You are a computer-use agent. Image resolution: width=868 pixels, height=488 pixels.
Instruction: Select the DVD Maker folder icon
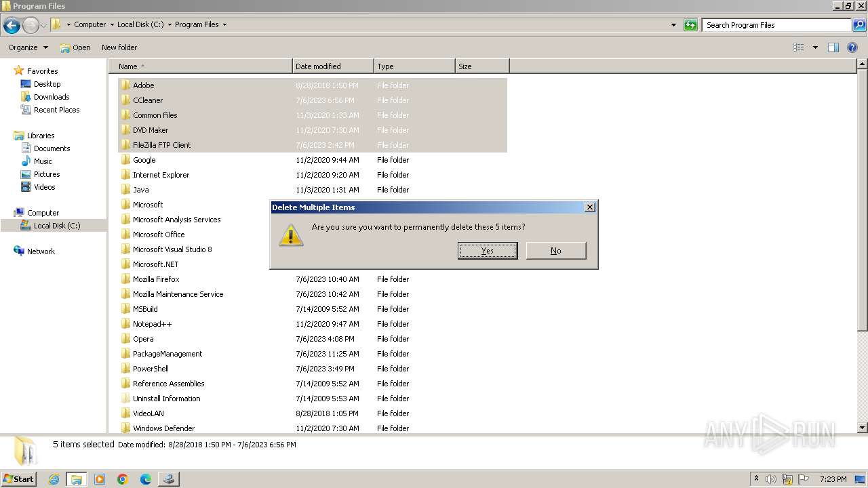click(125, 130)
